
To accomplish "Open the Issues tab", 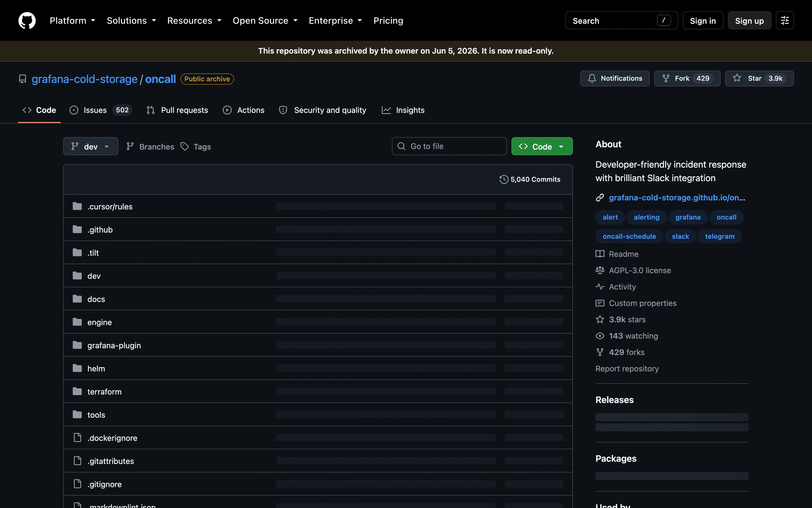I will 101,110.
